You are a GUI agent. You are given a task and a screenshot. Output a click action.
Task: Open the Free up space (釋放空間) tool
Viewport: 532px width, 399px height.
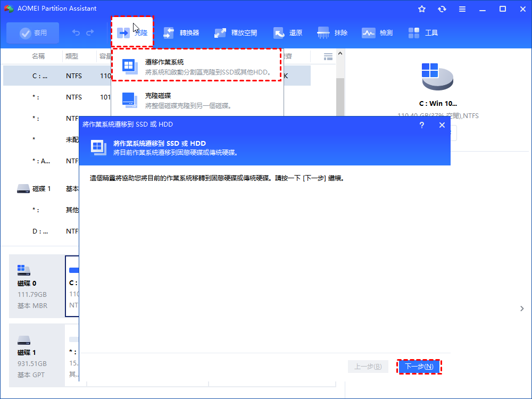(x=236, y=33)
